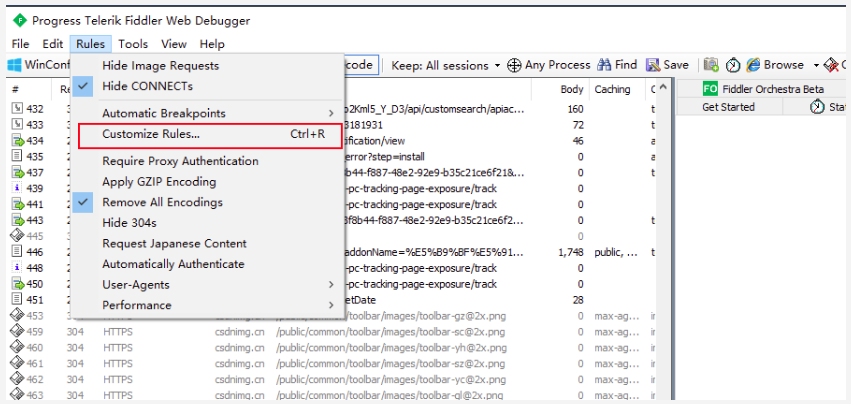Click the WinConfig Windows logo icon
The image size is (851, 404).
(14, 65)
